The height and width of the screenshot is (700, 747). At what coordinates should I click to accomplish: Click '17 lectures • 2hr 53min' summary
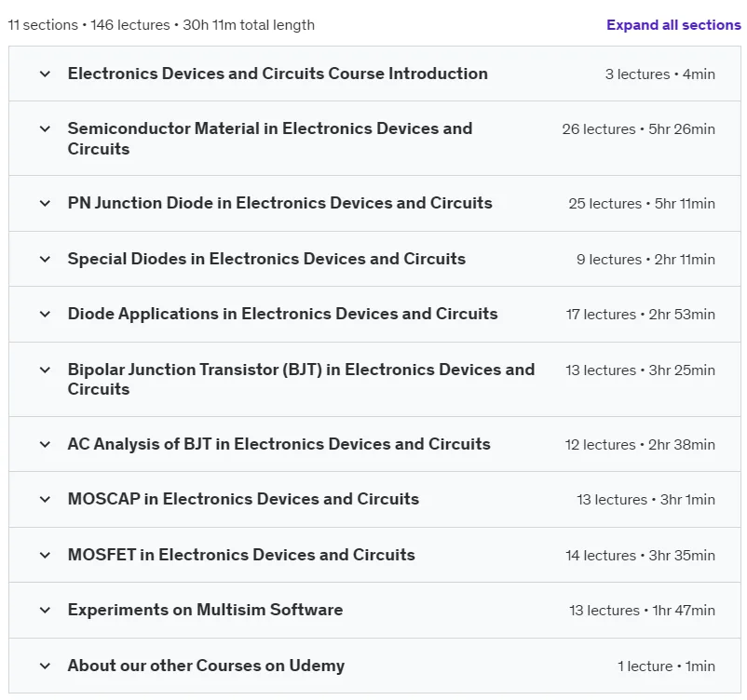640,315
